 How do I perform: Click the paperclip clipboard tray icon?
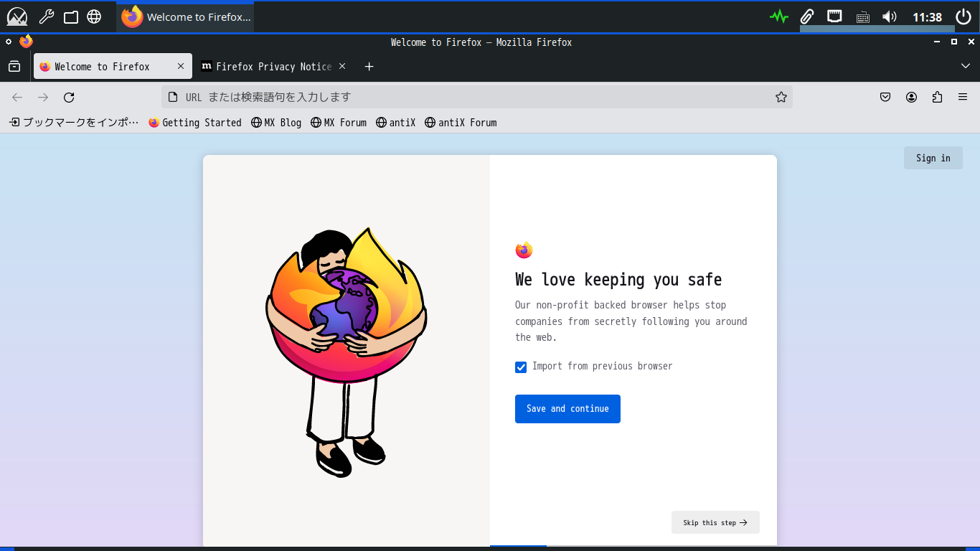[x=807, y=17]
